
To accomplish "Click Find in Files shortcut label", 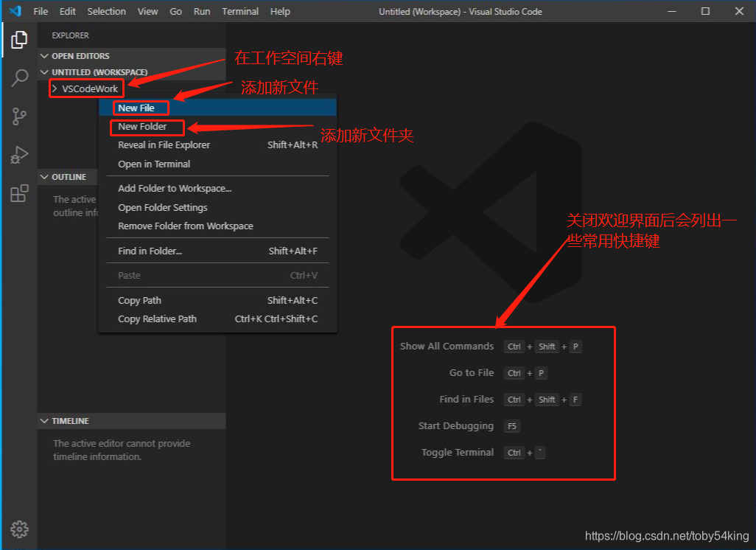I will pos(466,399).
